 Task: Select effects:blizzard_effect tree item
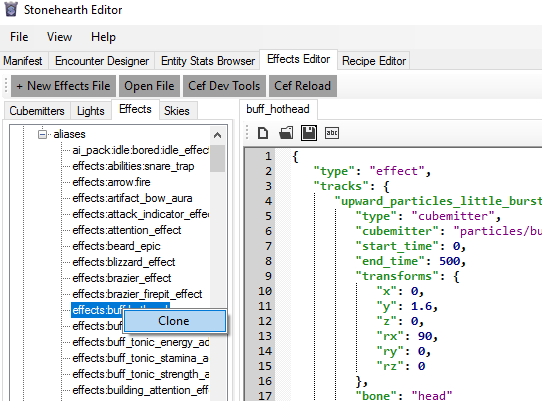pyautogui.click(x=124, y=262)
